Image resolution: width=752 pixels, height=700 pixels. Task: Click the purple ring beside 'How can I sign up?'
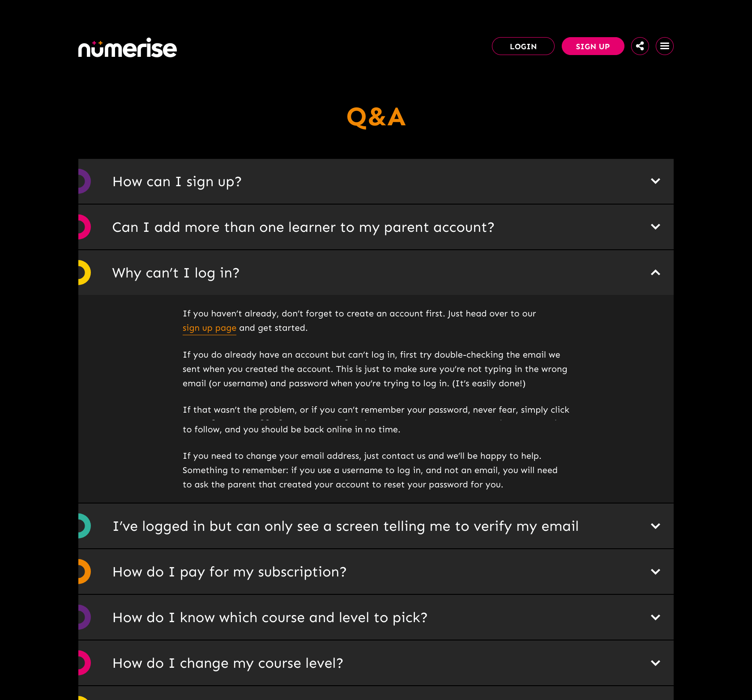tap(84, 181)
